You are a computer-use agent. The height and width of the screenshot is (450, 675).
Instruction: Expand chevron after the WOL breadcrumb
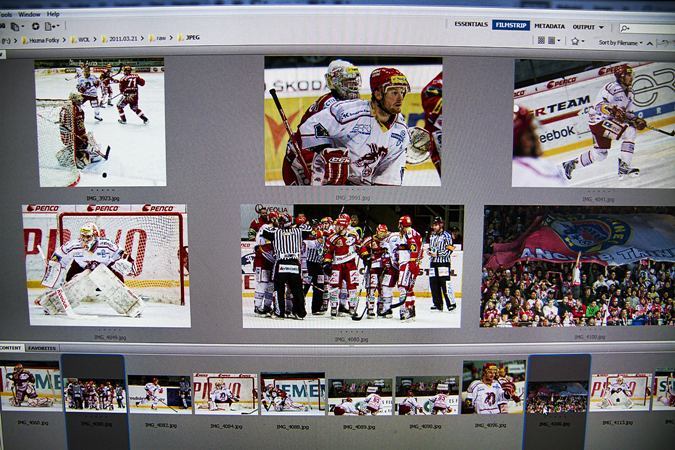(95, 39)
